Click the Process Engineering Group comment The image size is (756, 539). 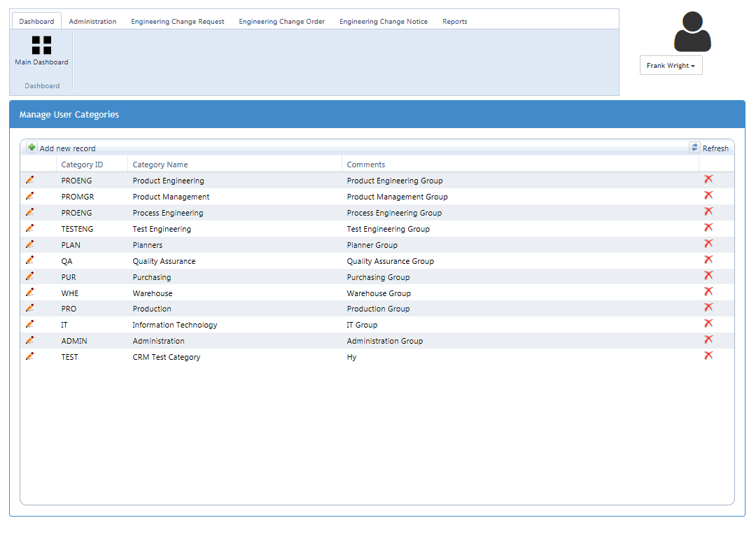394,213
